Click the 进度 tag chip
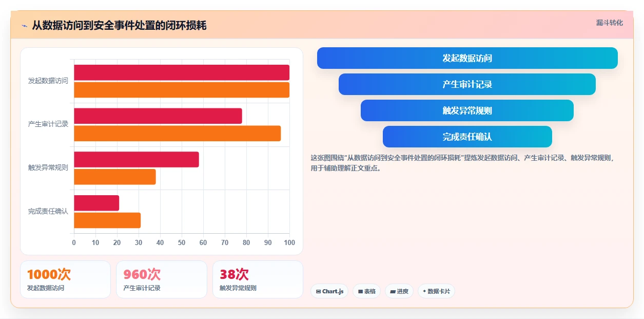Image resolution: width=644 pixels, height=319 pixels. pos(399,291)
